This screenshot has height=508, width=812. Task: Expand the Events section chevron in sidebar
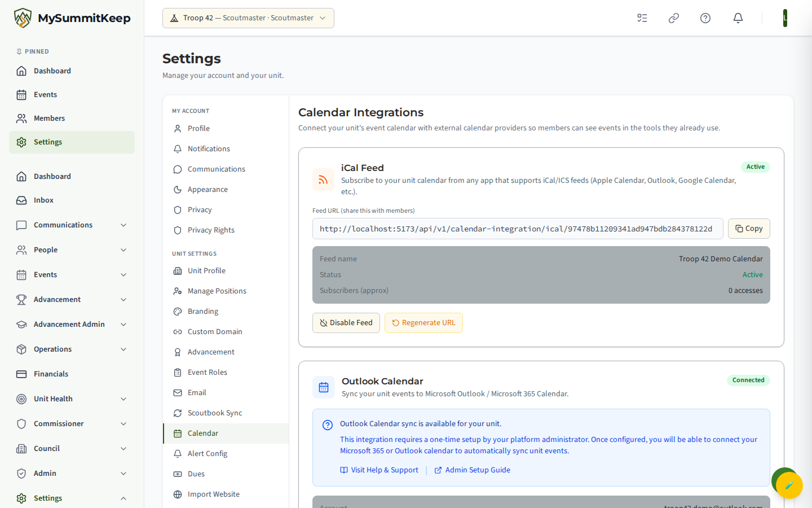tap(123, 275)
